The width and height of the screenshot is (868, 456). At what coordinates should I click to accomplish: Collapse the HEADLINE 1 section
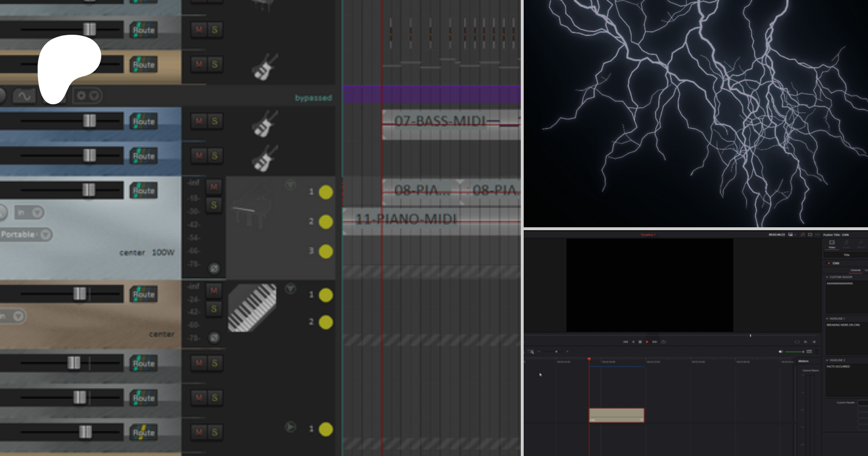[x=827, y=318]
